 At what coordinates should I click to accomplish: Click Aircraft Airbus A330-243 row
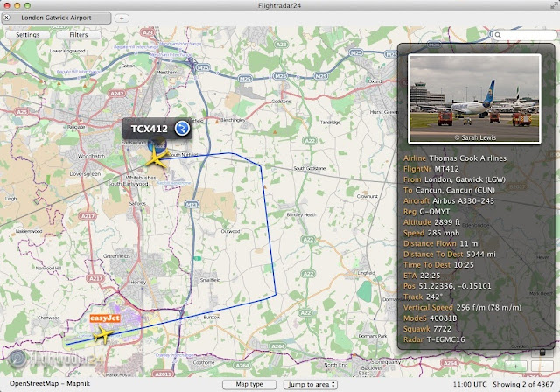point(449,201)
